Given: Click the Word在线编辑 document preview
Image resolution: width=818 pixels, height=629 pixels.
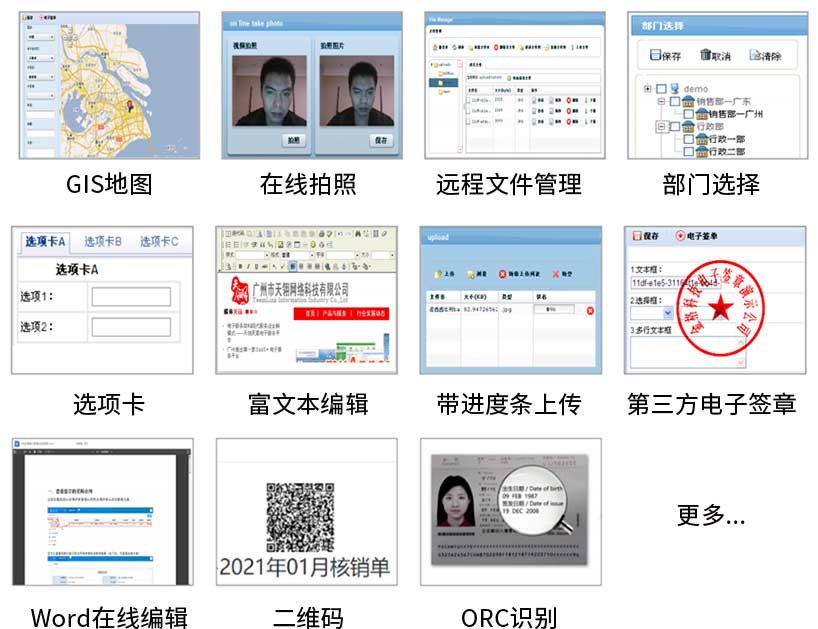Looking at the screenshot, I should tap(103, 512).
